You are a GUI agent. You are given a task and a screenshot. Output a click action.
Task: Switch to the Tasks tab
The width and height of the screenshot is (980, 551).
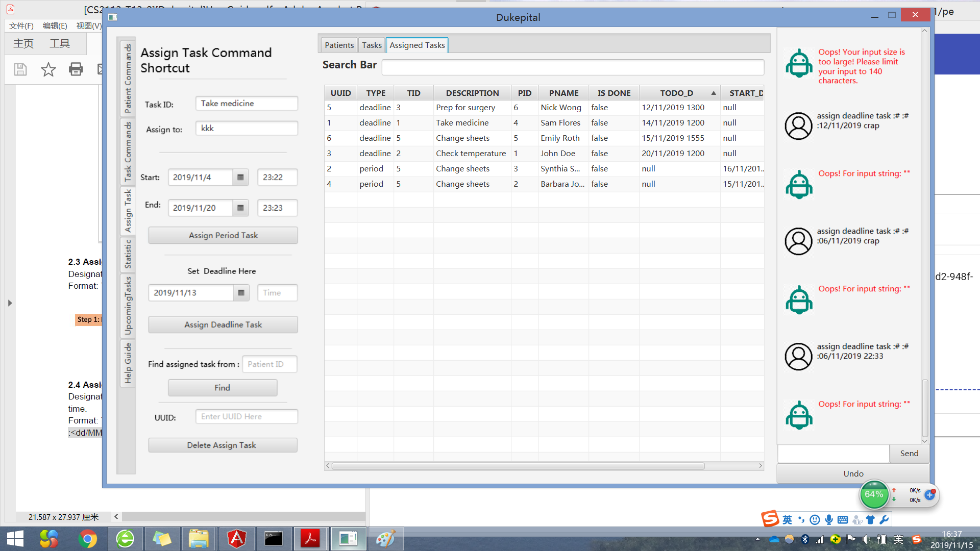coord(372,45)
